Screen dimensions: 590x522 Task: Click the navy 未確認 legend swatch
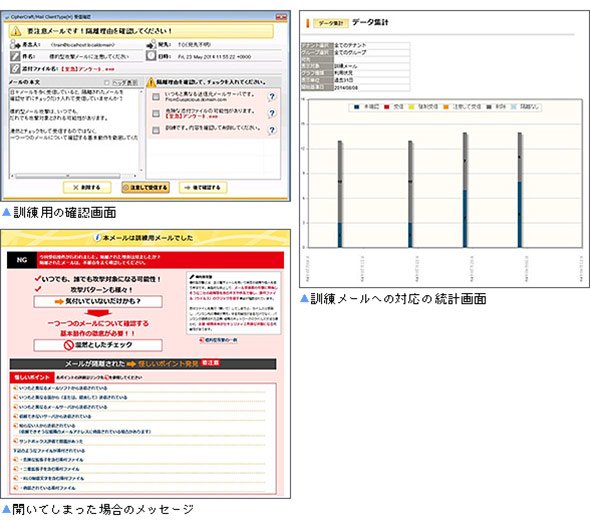click(x=356, y=107)
